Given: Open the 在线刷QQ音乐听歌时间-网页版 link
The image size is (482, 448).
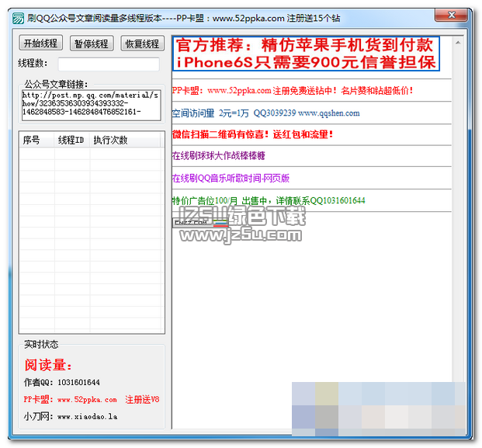Looking at the screenshot, I should coord(231,178).
